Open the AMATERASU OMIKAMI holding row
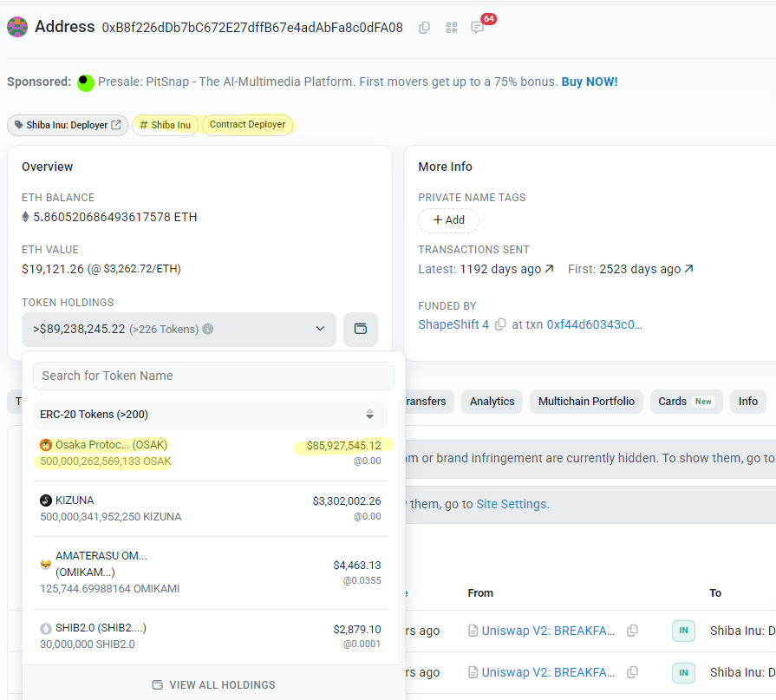The width and height of the screenshot is (776, 700). point(211,572)
